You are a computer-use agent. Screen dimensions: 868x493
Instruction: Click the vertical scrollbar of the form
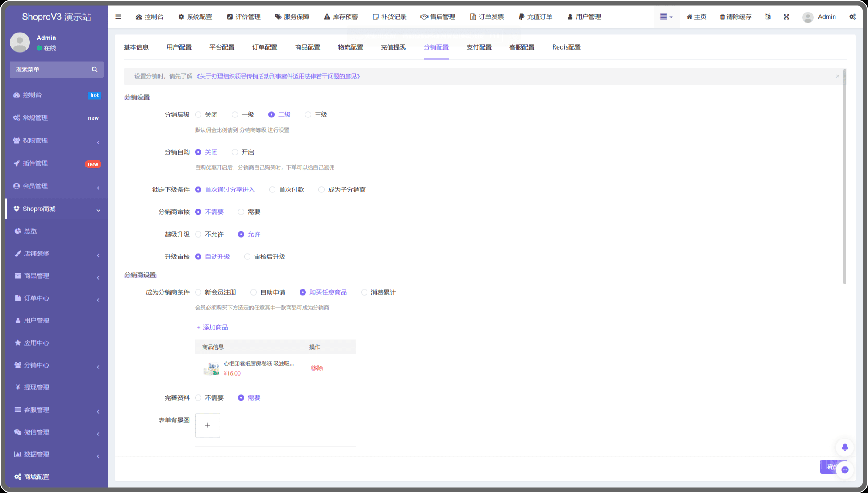tap(844, 176)
